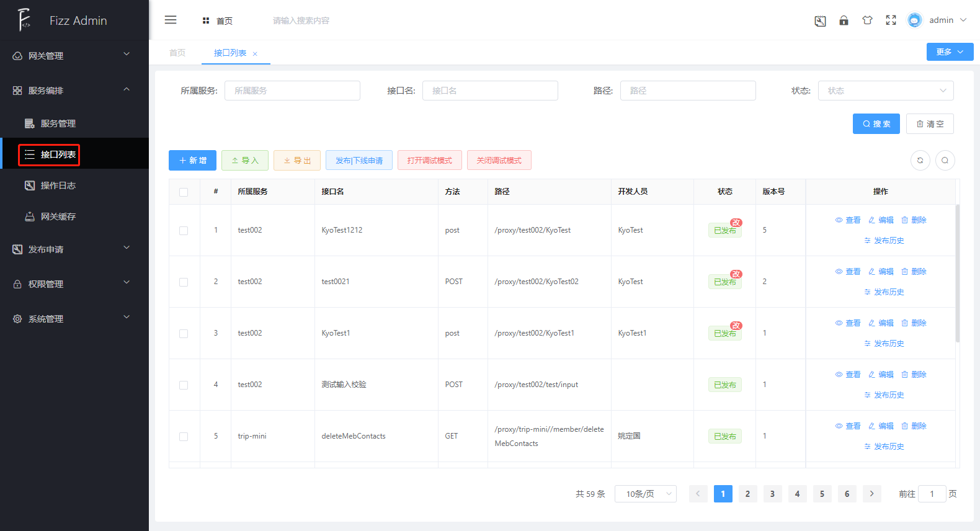Image resolution: width=980 pixels, height=531 pixels.
Task: Focus the 所属服务 filter input
Action: coord(292,91)
